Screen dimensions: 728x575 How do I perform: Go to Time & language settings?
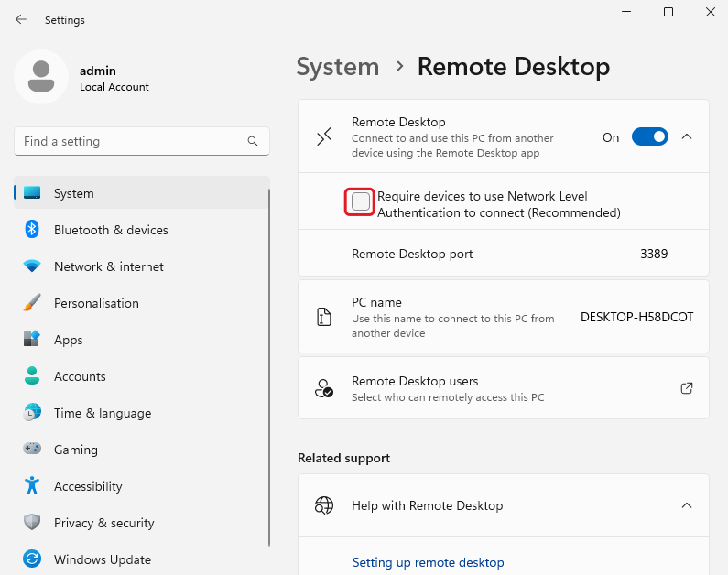[x=103, y=413]
